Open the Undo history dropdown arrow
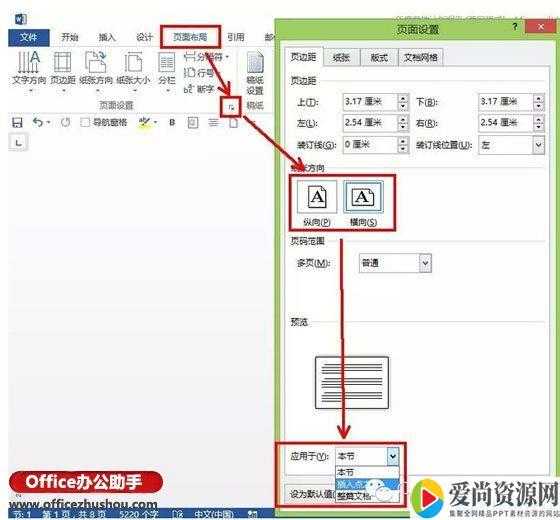The image size is (560, 520). click(x=48, y=122)
